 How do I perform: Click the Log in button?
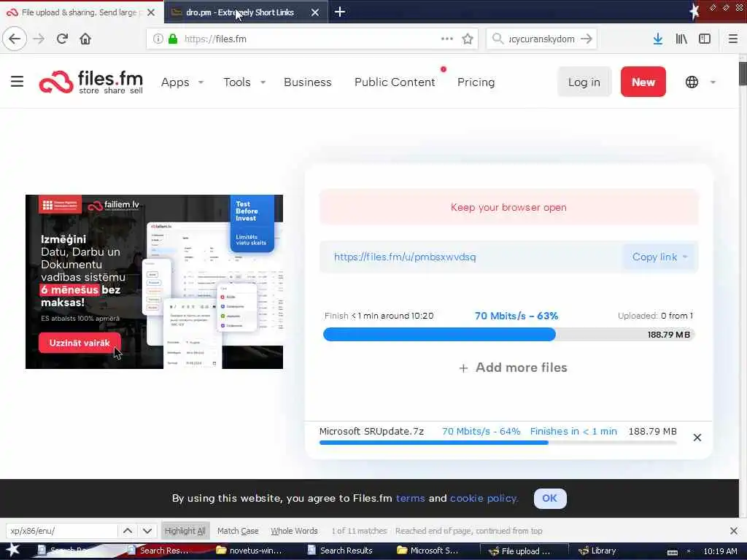tap(584, 82)
